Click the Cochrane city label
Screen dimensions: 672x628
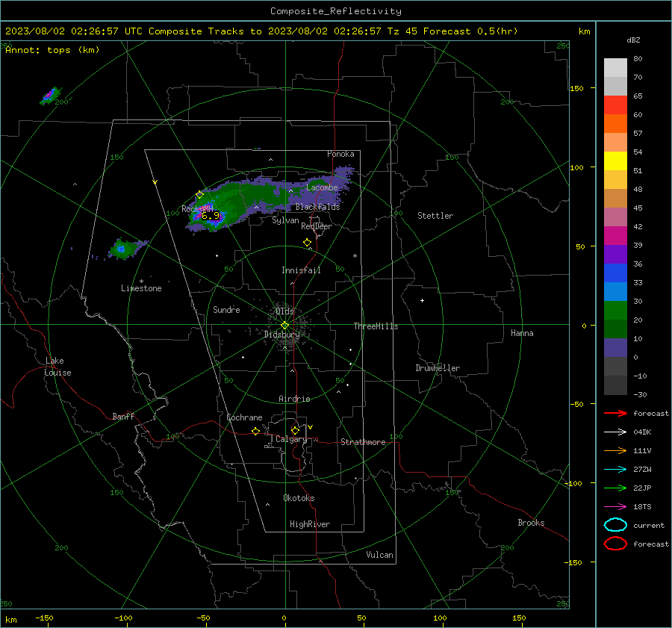[x=244, y=417]
